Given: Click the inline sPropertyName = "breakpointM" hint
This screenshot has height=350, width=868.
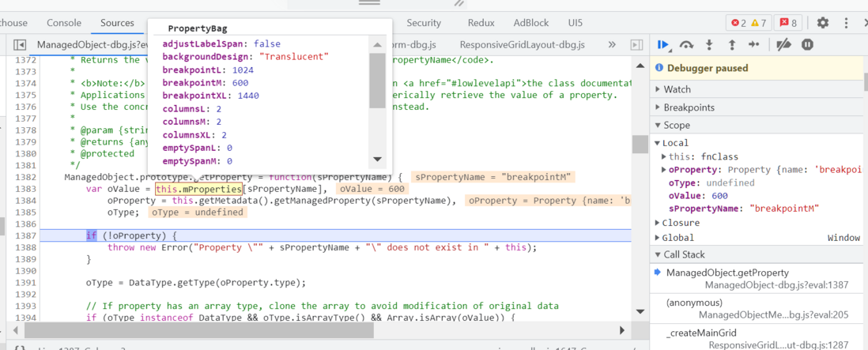Looking at the screenshot, I should (493, 177).
